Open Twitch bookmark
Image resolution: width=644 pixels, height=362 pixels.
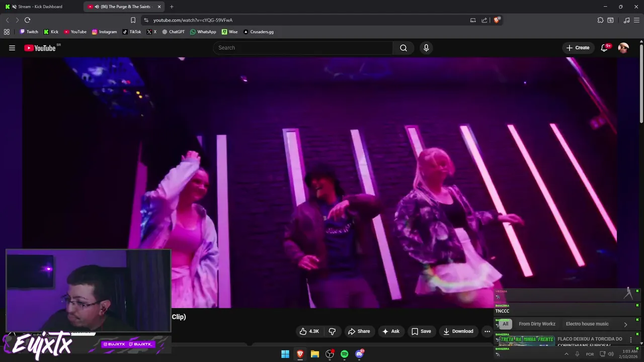tap(29, 32)
